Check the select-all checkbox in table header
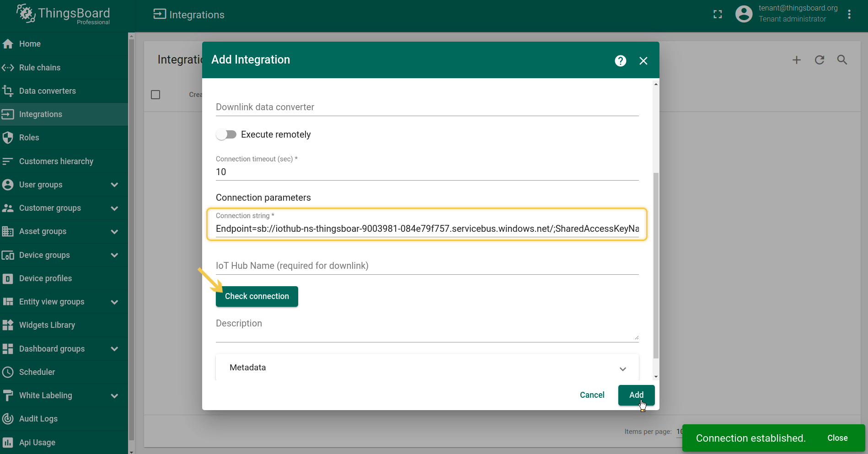Viewport: 868px width, 454px height. (x=155, y=95)
